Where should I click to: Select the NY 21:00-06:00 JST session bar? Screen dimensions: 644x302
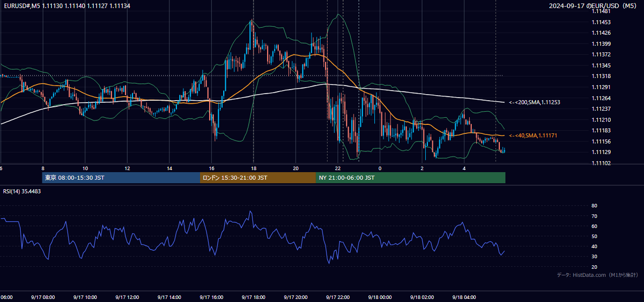coord(411,178)
